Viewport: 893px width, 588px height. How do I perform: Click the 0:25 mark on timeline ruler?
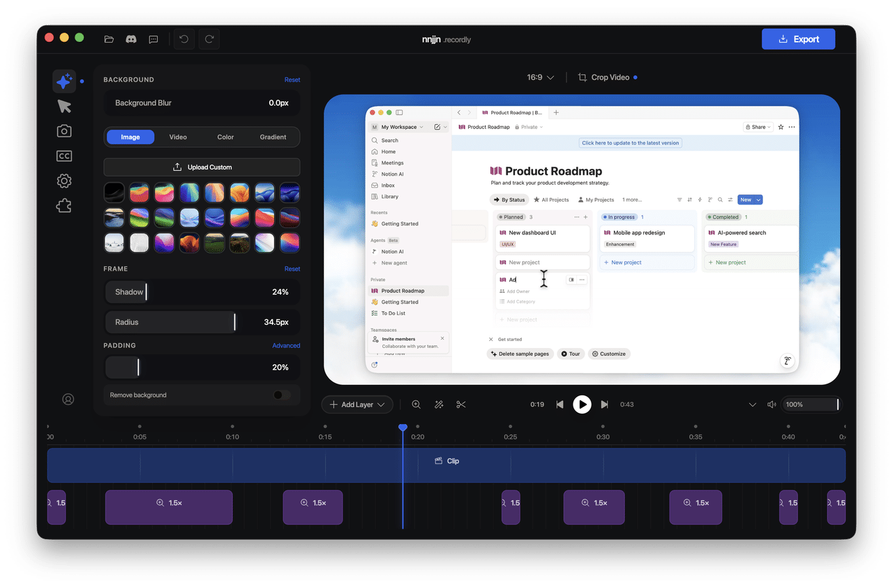click(510, 437)
